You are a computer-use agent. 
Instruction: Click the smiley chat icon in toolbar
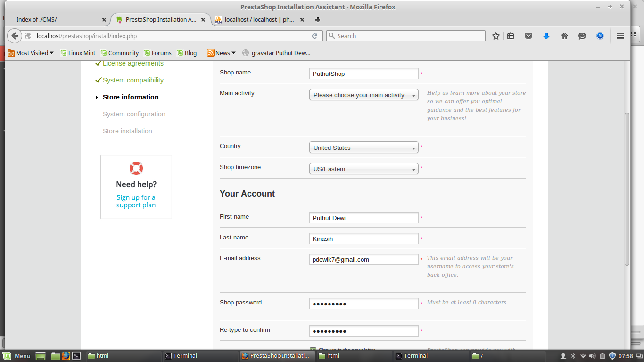coord(582,36)
